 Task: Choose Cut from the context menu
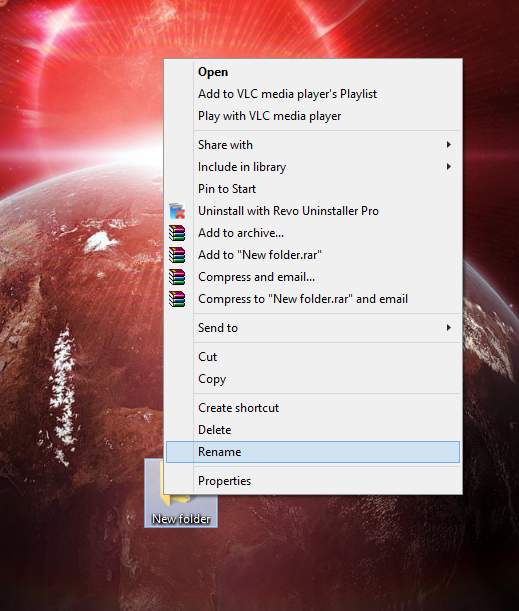(313, 357)
